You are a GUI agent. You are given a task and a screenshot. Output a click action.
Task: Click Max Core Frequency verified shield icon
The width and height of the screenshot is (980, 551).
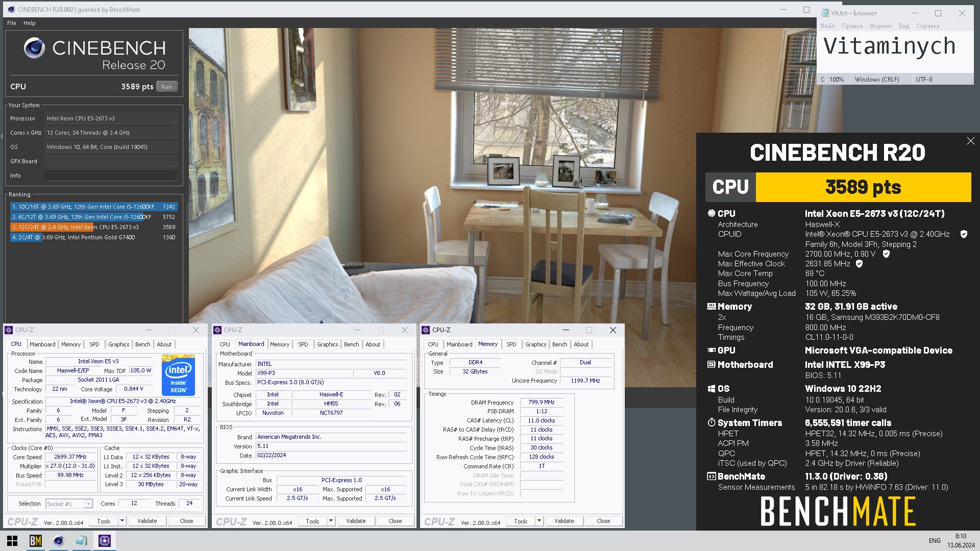(x=886, y=254)
